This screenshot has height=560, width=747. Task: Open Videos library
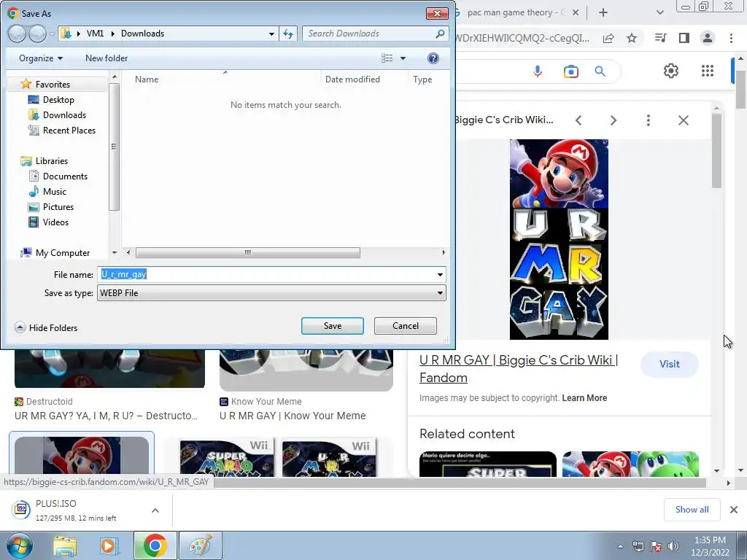(55, 222)
